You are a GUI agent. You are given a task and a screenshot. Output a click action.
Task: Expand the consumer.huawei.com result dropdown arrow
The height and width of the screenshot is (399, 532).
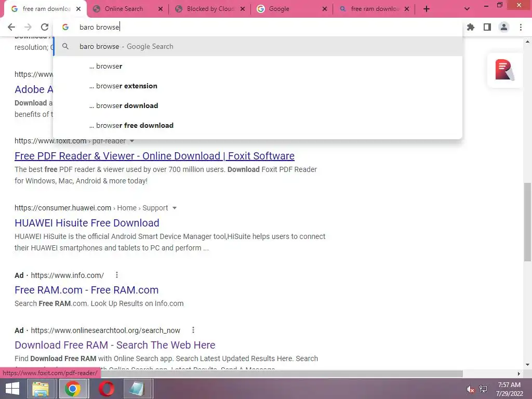[175, 208]
